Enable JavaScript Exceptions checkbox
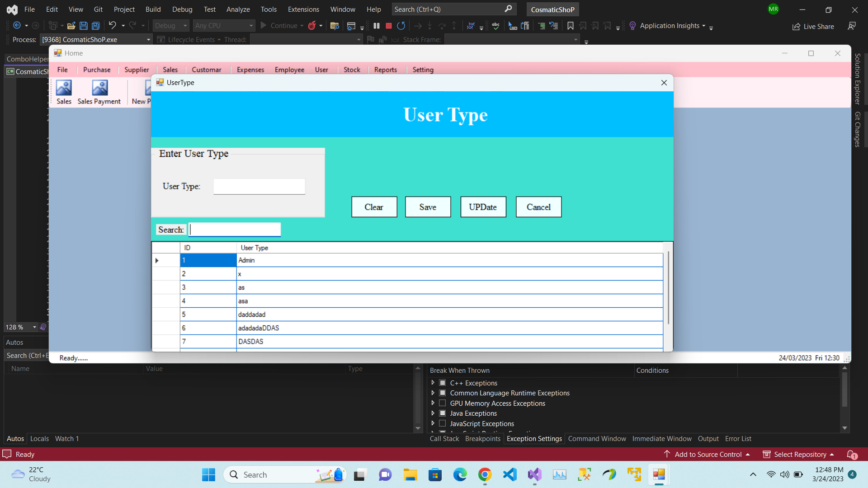The image size is (868, 488). tap(443, 423)
